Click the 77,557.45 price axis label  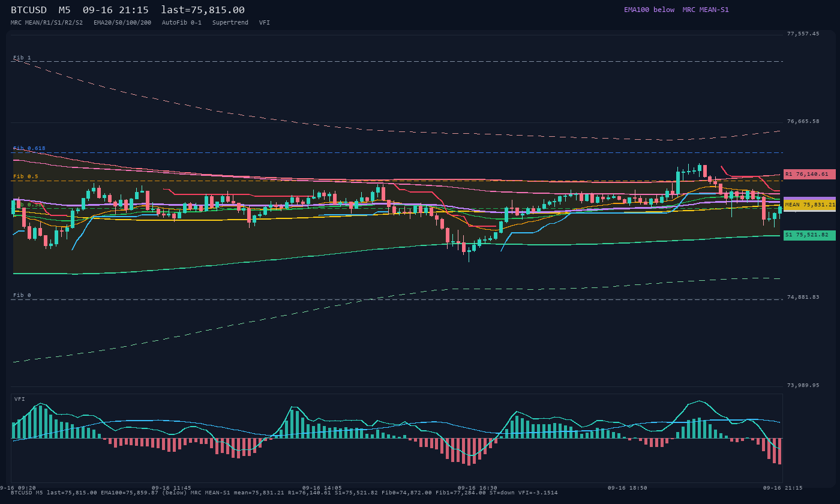[803, 34]
